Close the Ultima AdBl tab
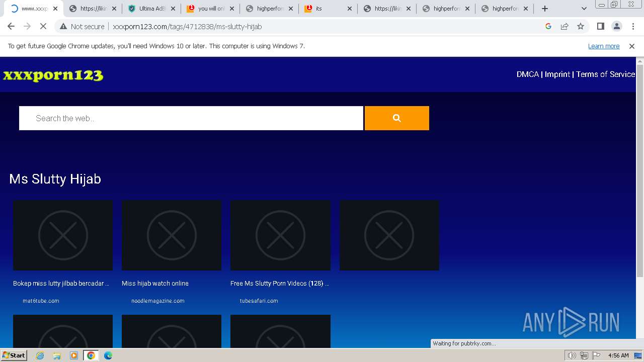Screen dimensions: 644x362 point(173,9)
